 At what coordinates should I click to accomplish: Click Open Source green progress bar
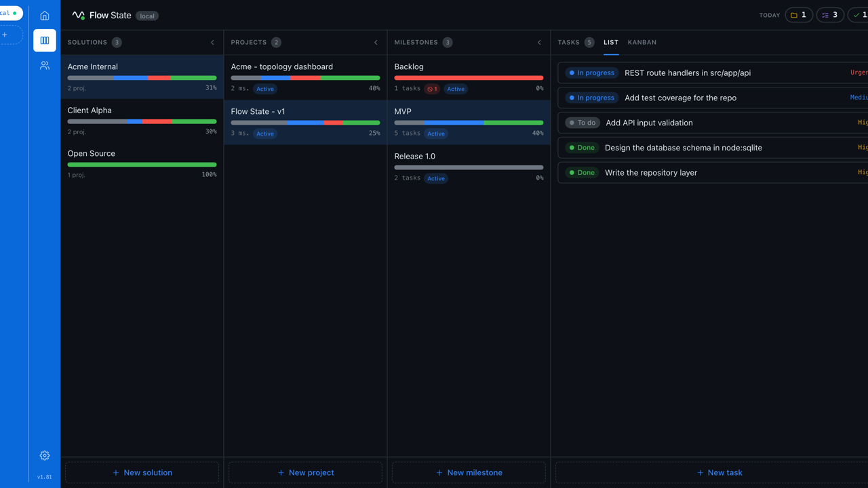[x=142, y=165]
